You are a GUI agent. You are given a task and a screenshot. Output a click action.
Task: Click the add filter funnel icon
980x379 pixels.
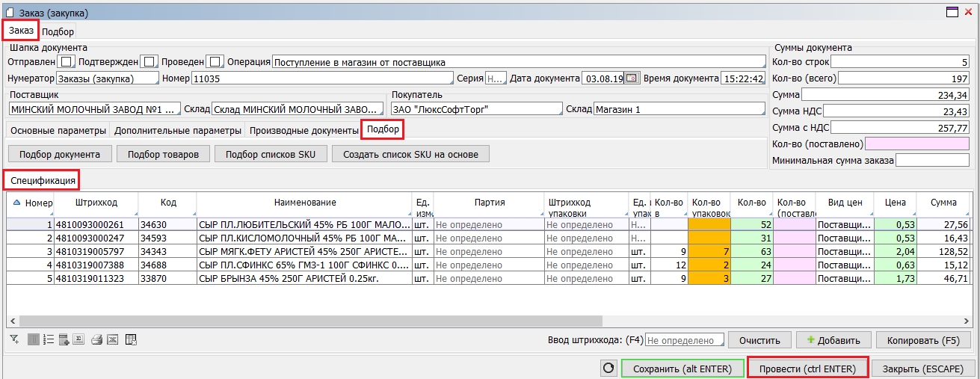[14, 340]
